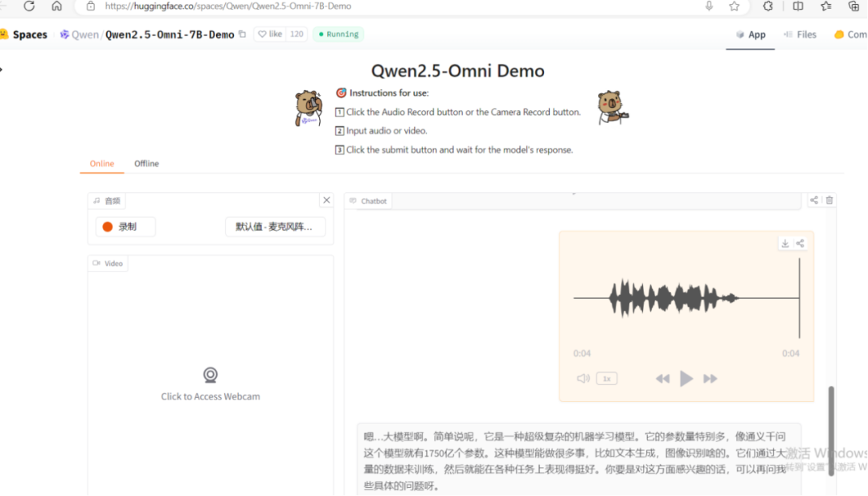Select the Online tab
The image size is (868, 496).
coord(102,163)
